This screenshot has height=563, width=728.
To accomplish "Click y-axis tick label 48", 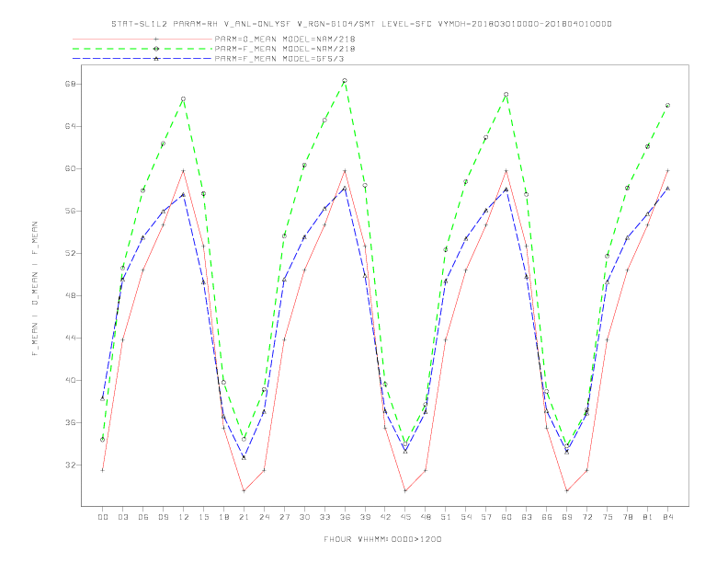I will click(70, 295).
